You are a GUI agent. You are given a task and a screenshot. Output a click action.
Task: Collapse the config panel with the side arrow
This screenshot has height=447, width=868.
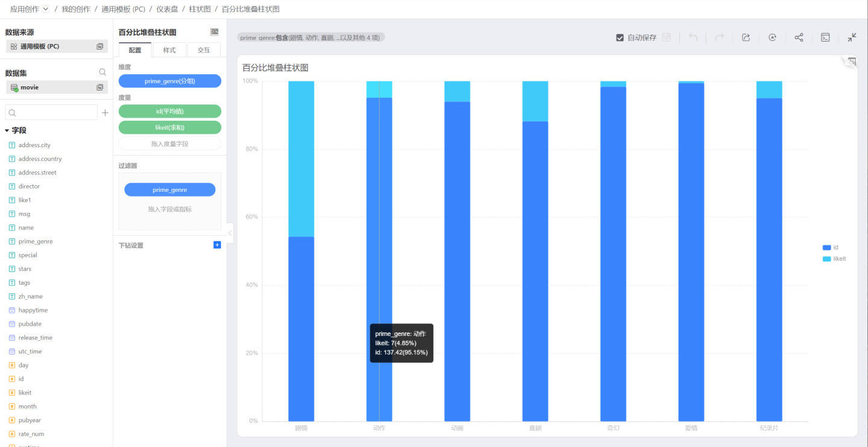point(230,233)
